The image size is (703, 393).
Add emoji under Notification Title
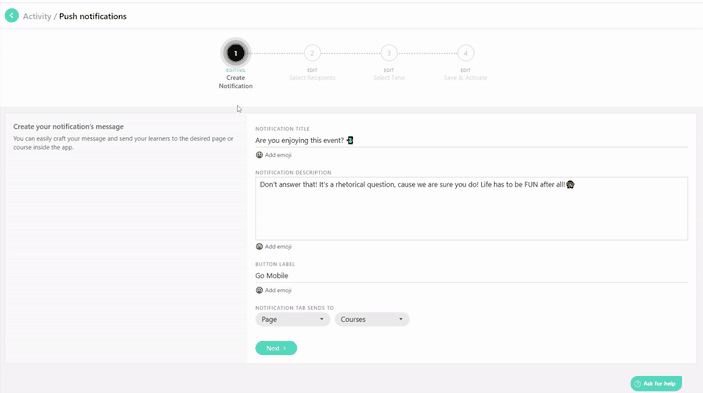[x=273, y=155]
